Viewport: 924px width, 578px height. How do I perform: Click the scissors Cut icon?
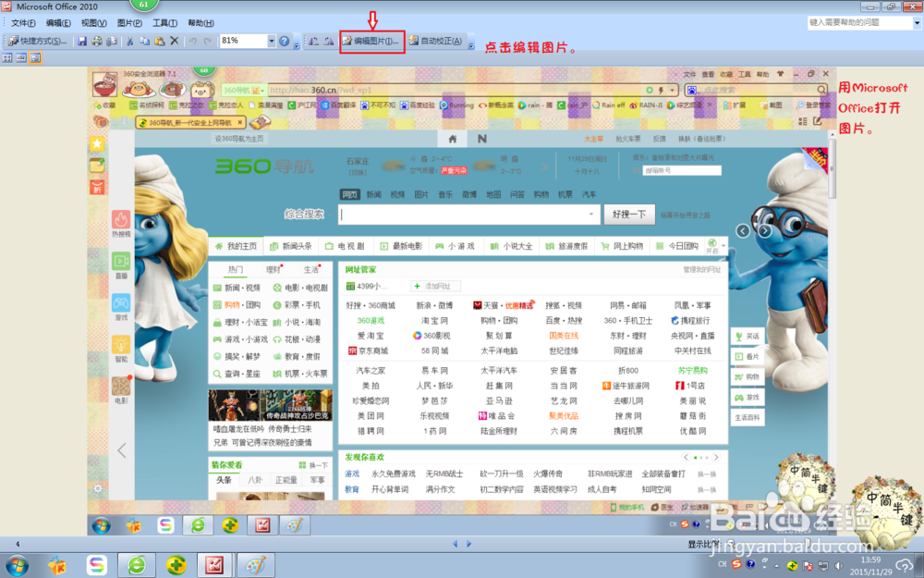coord(130,42)
